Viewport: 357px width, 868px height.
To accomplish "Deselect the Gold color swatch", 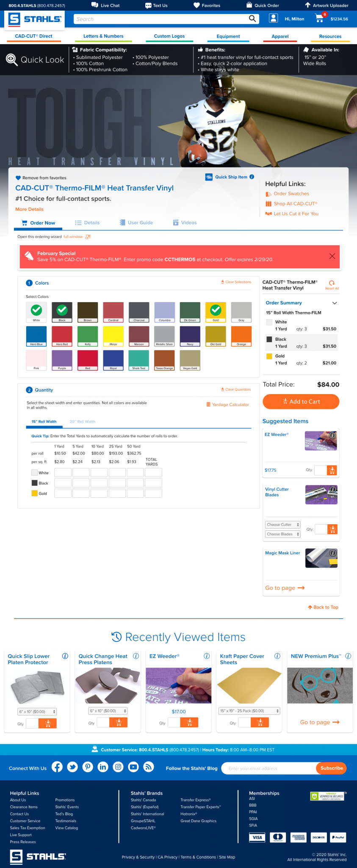I will [216, 310].
